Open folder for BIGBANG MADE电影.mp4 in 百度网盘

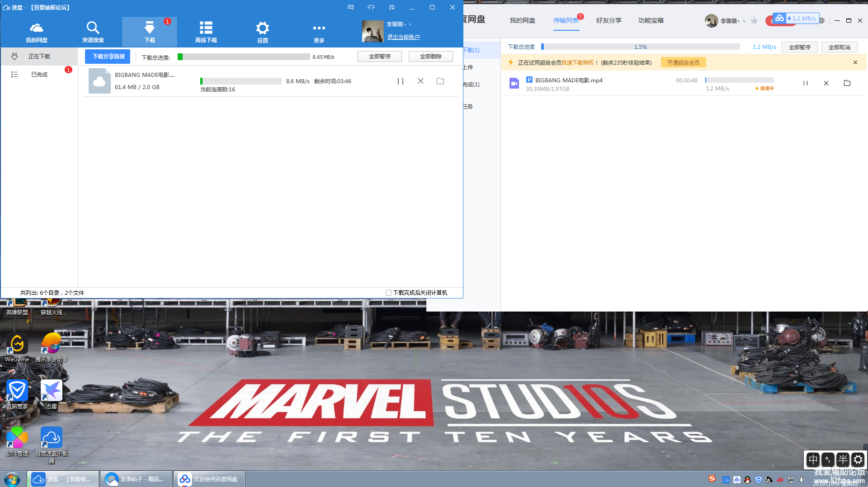click(847, 83)
